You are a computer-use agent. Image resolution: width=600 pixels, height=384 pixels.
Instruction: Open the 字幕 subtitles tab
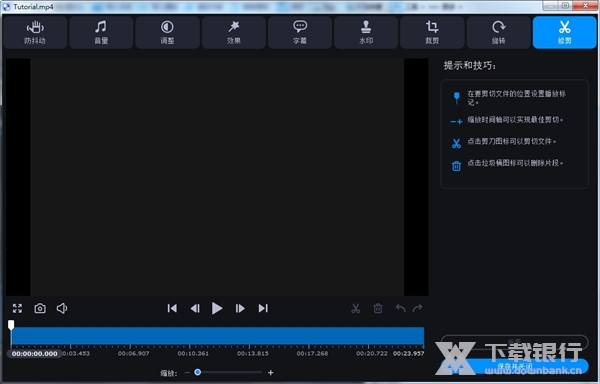[300, 33]
